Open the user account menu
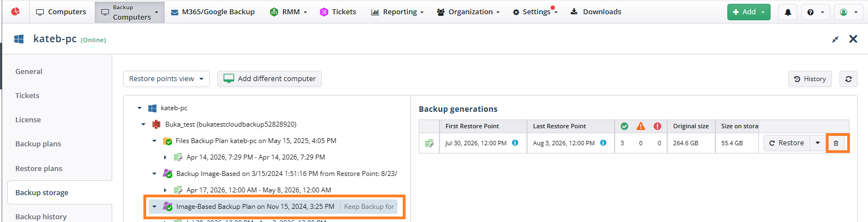Viewport: 868px width, 222px height. point(848,12)
